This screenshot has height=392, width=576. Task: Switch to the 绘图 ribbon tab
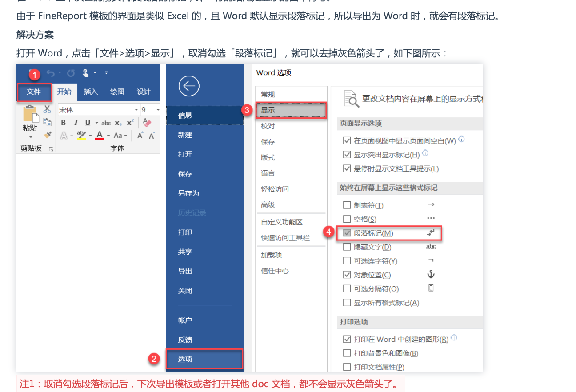117,92
